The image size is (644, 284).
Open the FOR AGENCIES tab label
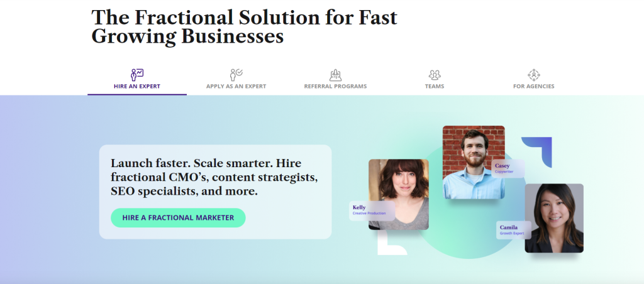coord(533,87)
